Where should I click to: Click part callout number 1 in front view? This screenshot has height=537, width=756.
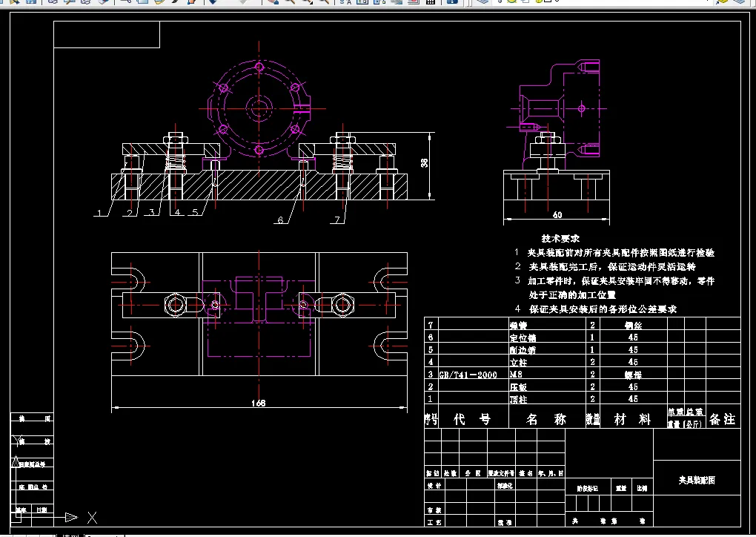[x=99, y=212]
